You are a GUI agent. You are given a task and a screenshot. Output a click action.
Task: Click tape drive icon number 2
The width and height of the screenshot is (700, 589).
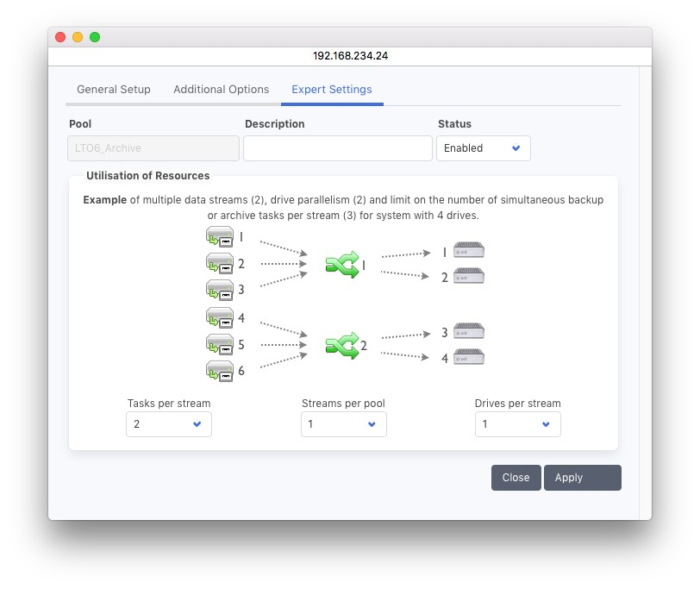click(x=470, y=276)
